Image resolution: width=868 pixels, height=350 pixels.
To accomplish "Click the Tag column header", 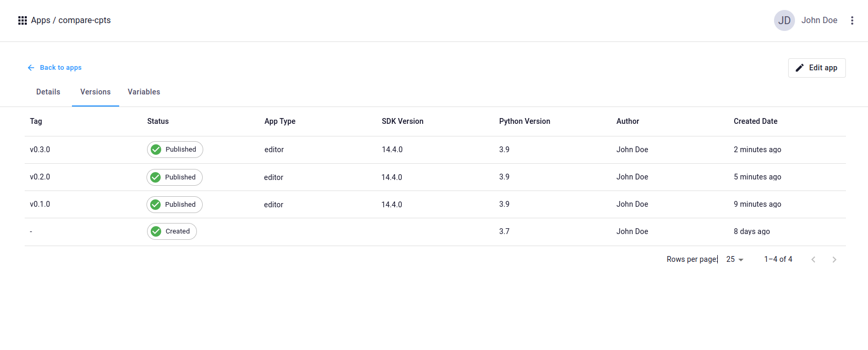I will click(36, 121).
